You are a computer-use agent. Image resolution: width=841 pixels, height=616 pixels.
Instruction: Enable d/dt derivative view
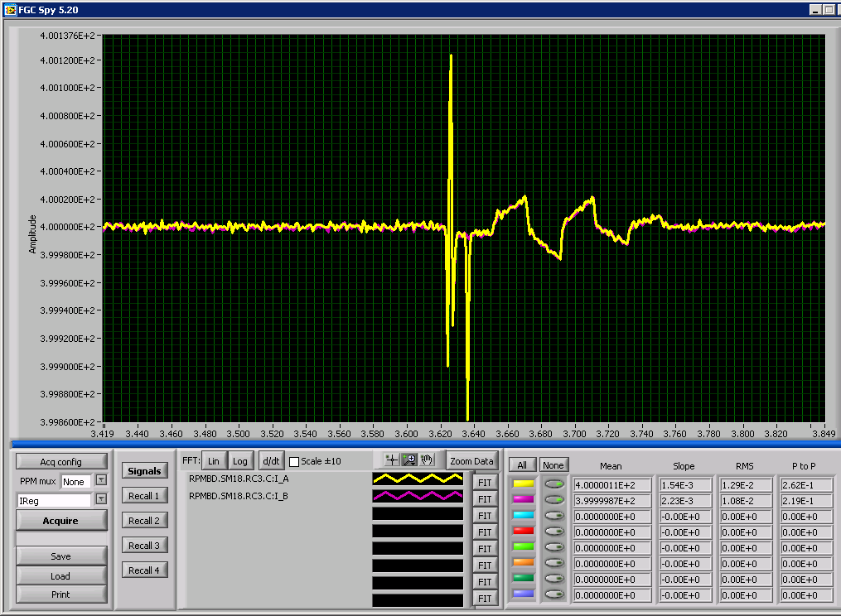point(271,461)
